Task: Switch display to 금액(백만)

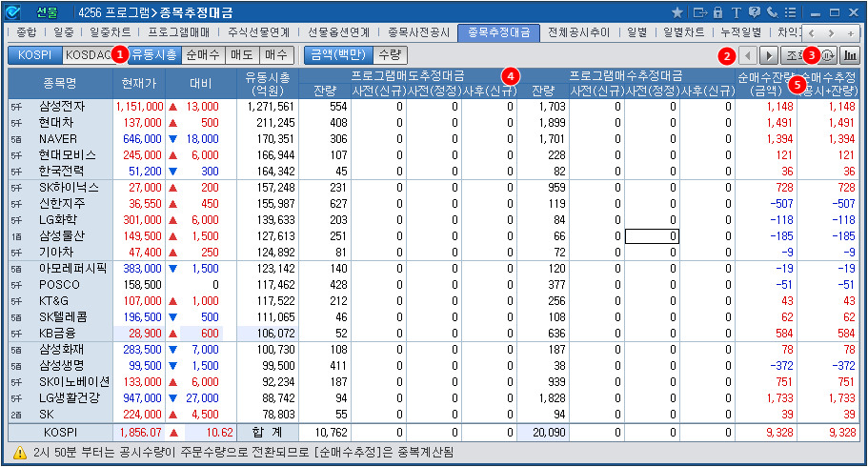Action: [339, 55]
